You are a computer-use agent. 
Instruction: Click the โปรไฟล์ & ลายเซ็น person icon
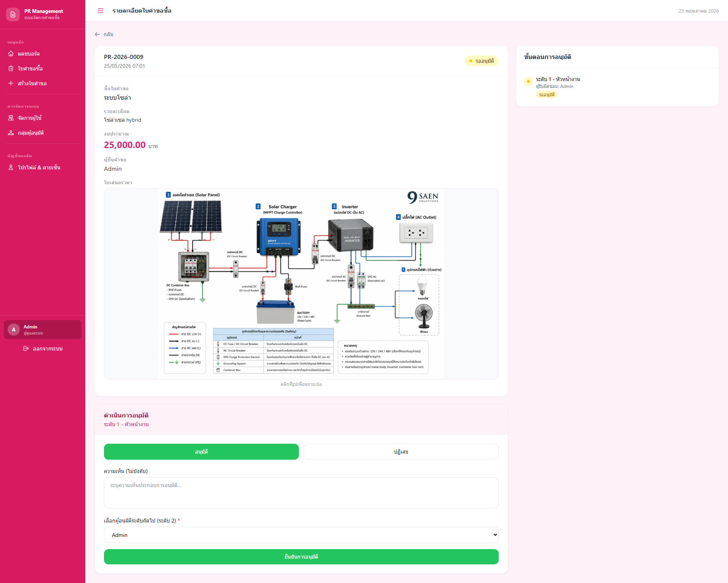11,167
